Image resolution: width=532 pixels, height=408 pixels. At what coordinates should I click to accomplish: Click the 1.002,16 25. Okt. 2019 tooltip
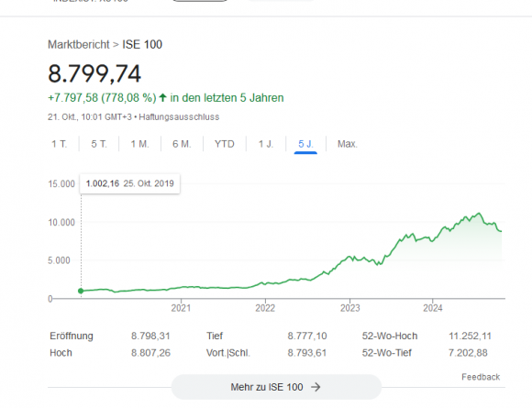coord(129,183)
